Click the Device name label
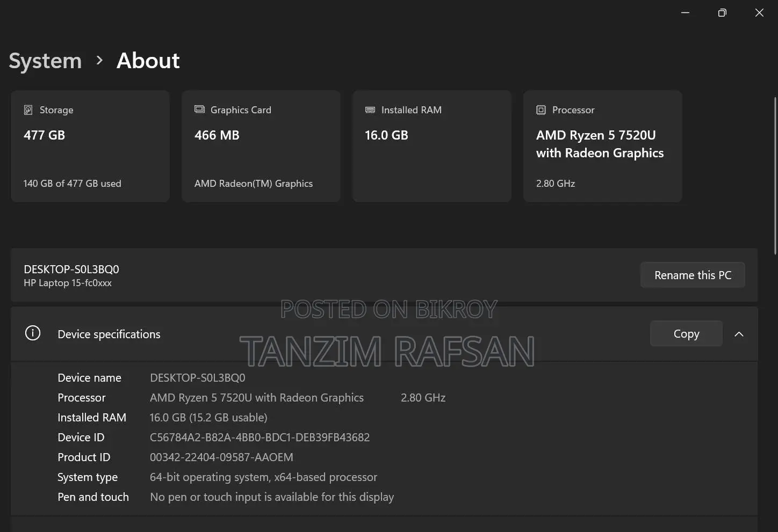This screenshot has height=532, width=778. pos(89,378)
